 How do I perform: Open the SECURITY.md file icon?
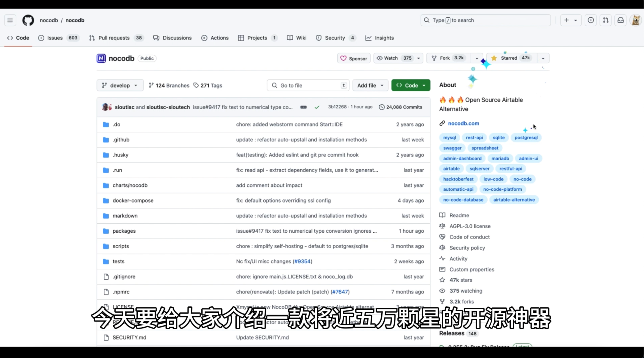pos(106,337)
